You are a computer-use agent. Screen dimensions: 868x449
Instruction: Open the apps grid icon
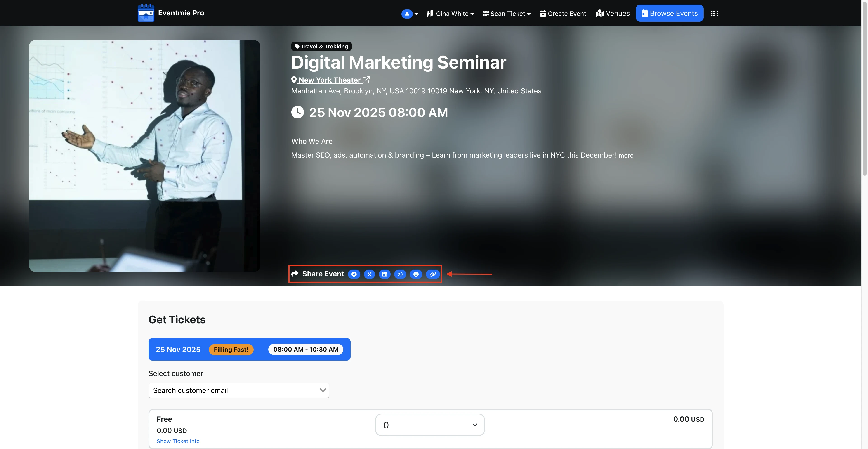tap(714, 14)
